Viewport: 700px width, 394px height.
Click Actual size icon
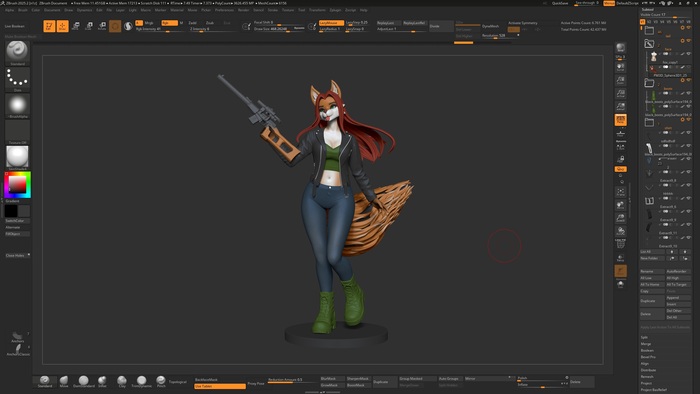[x=621, y=93]
